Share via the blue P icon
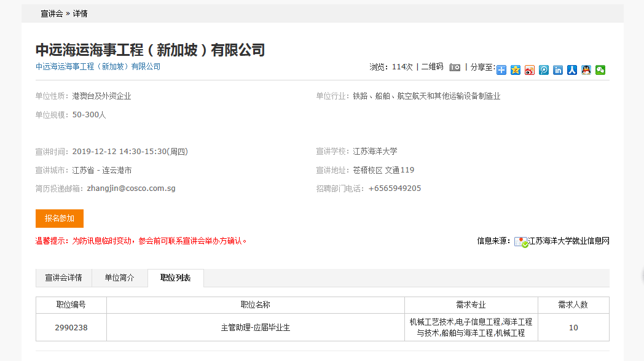 pos(544,70)
